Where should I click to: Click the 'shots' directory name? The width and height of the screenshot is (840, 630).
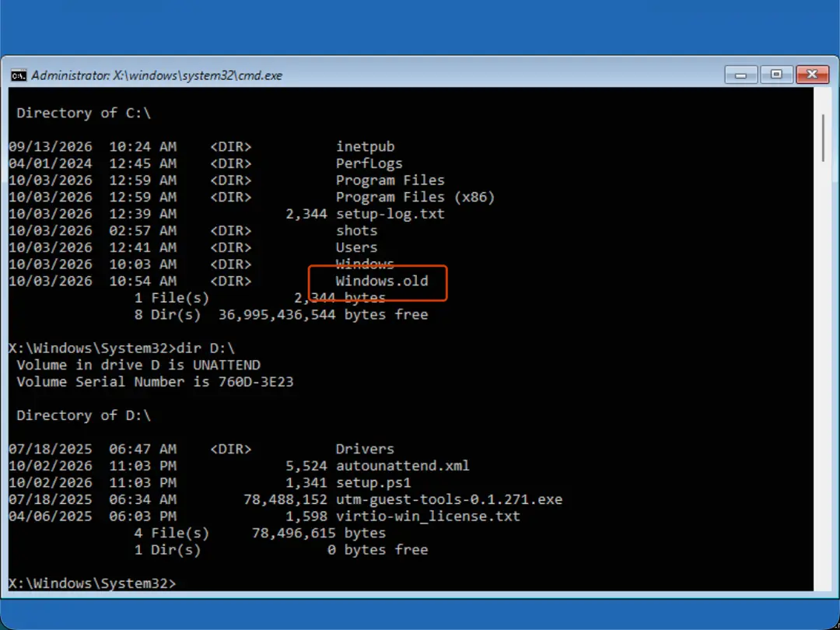coord(356,230)
